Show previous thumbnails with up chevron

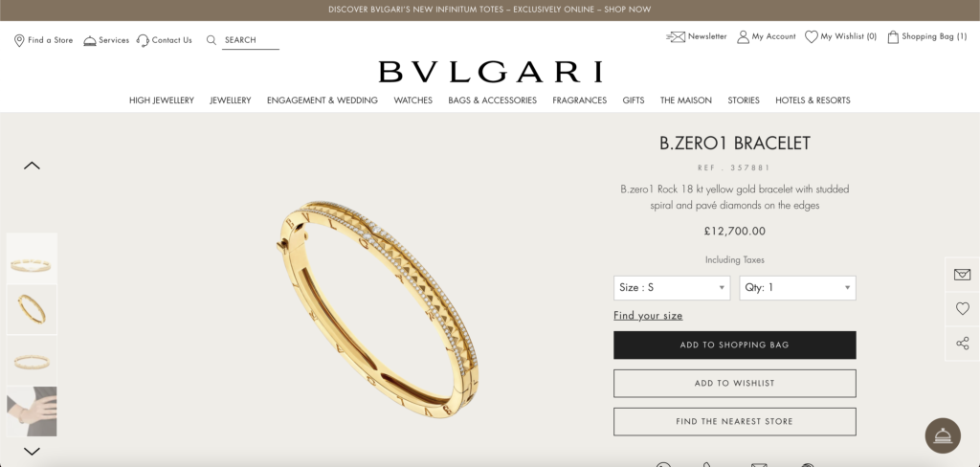pyautogui.click(x=32, y=166)
